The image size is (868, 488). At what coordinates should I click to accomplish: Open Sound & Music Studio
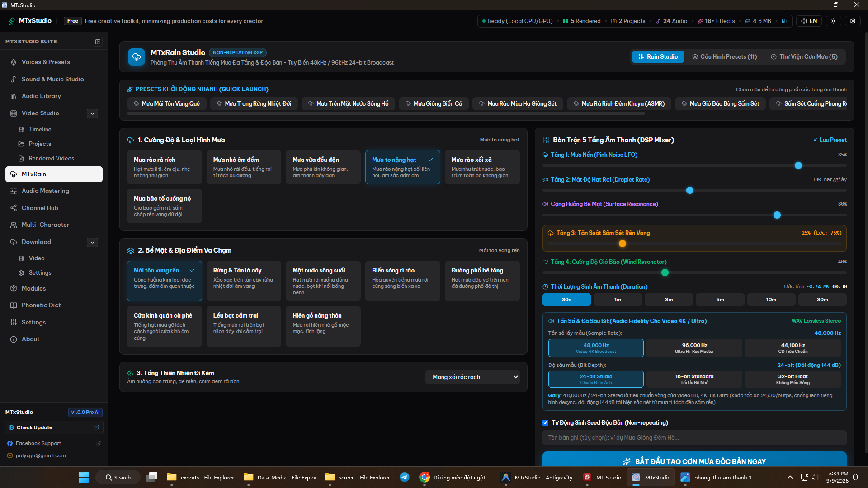click(54, 79)
